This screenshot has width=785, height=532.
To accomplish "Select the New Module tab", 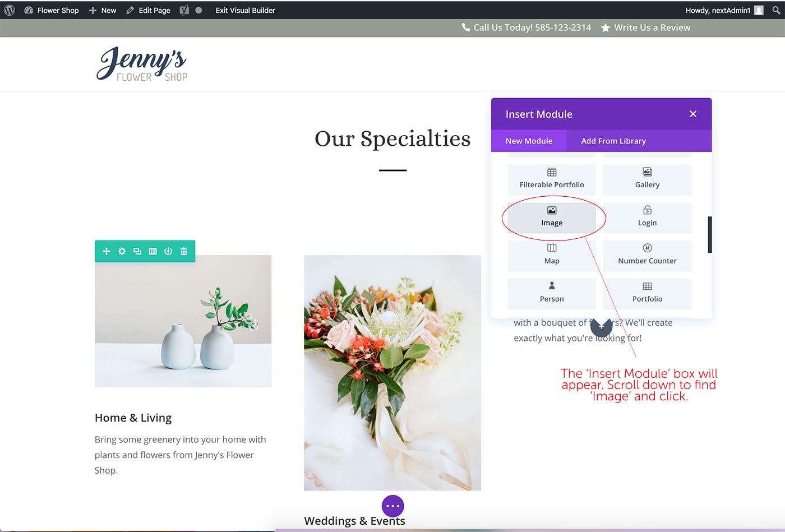I will click(529, 141).
